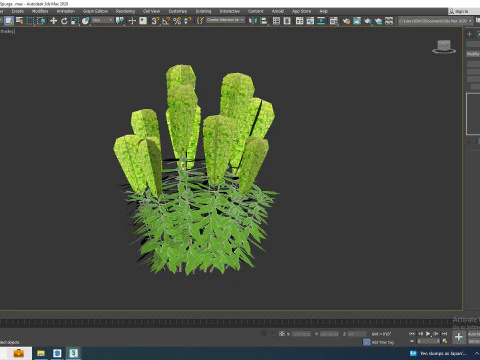
Task: Play the animation
Action: tap(428, 334)
